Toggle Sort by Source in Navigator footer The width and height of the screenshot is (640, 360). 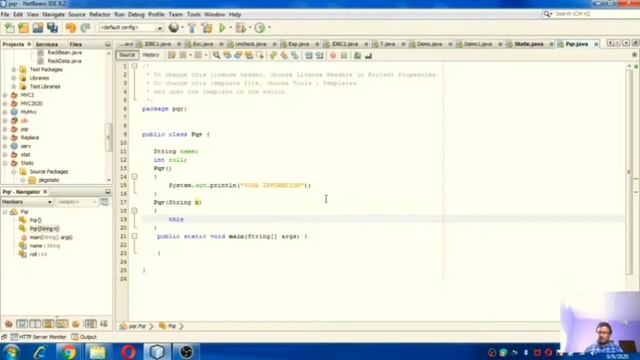click(x=104, y=324)
